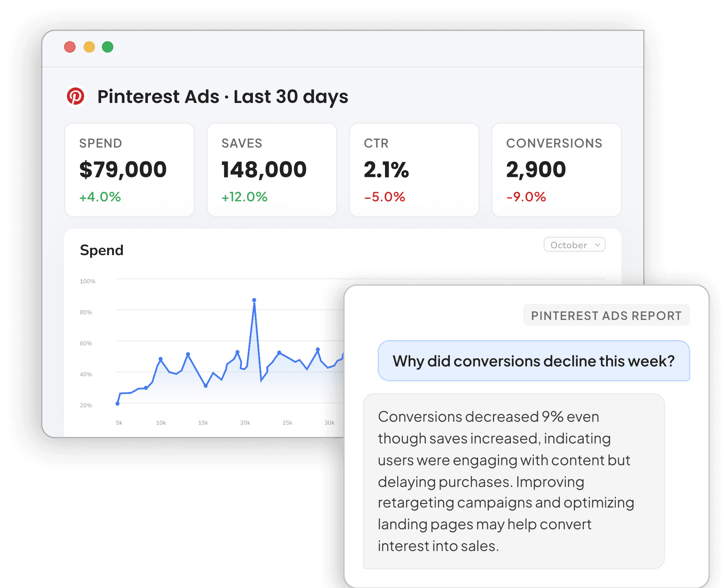Select the SAVES 148,000 metric card

coord(272,170)
